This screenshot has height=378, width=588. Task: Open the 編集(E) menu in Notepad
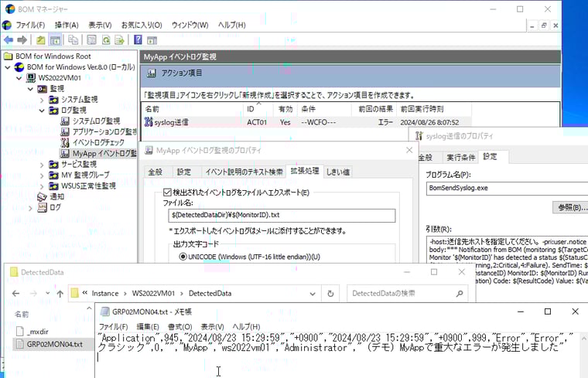147,327
